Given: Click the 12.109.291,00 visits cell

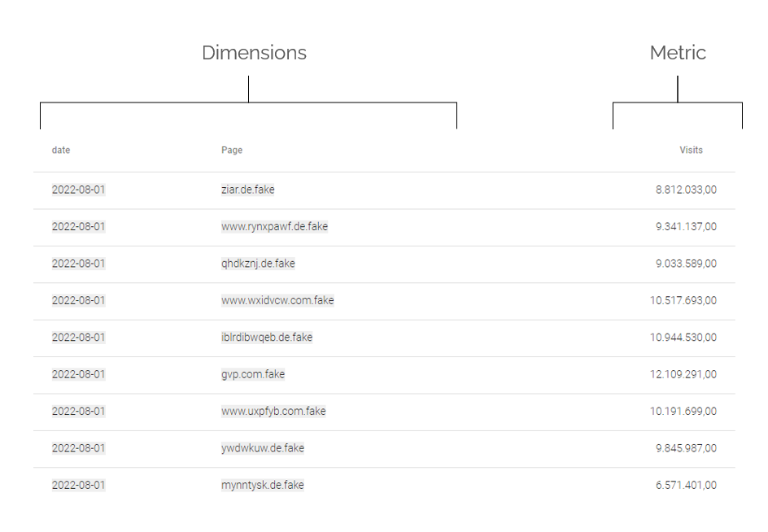Looking at the screenshot, I should click(x=683, y=374).
